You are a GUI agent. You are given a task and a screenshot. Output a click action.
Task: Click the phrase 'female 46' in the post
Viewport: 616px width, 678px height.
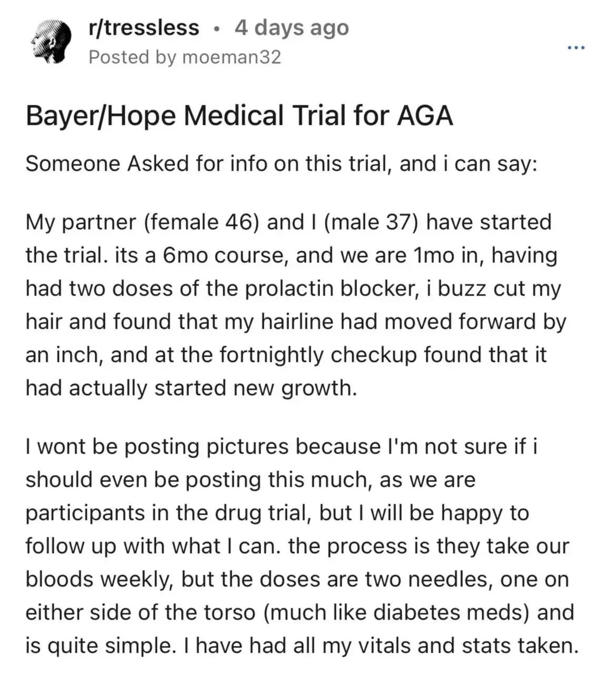(x=200, y=222)
